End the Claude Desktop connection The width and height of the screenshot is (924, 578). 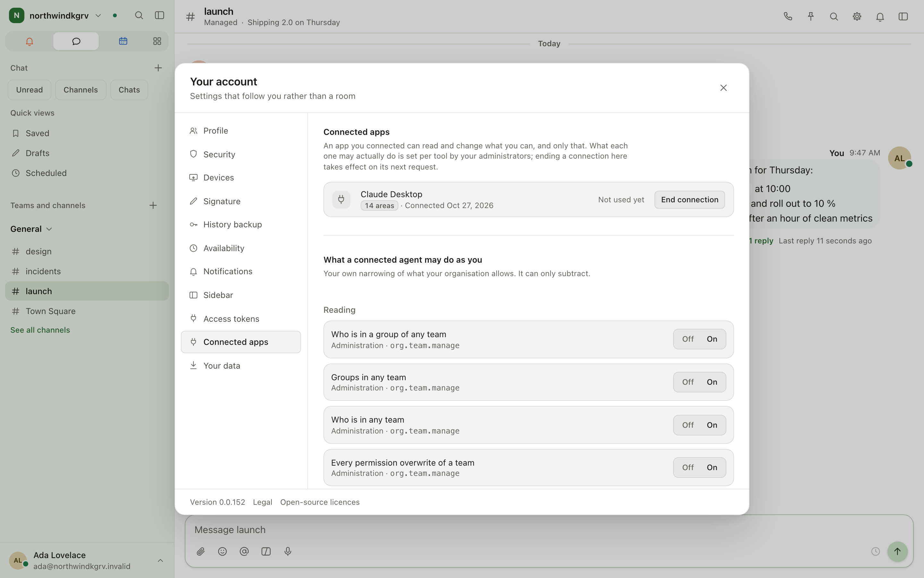(689, 199)
